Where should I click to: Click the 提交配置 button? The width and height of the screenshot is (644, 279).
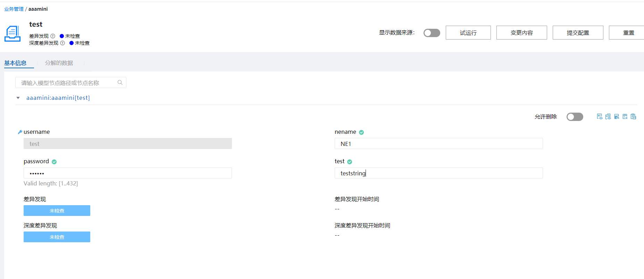click(x=578, y=33)
